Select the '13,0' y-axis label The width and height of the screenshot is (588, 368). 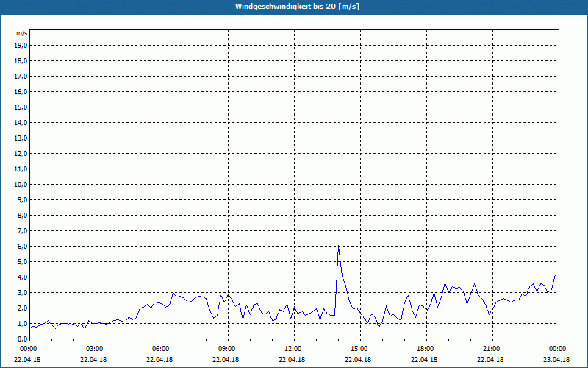click(21, 138)
